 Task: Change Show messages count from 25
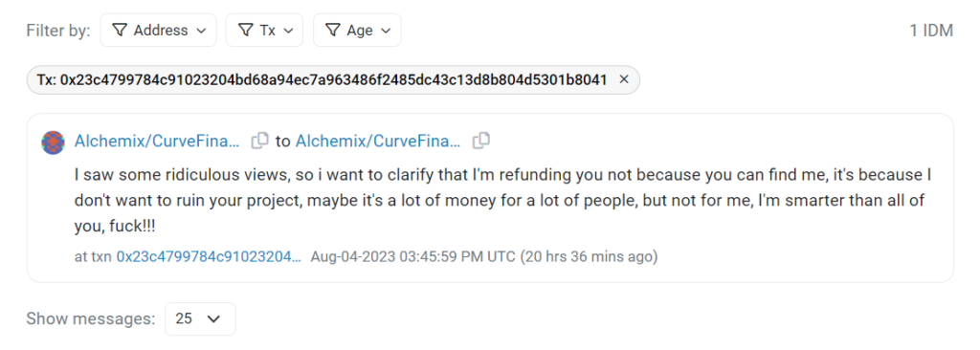point(200,318)
